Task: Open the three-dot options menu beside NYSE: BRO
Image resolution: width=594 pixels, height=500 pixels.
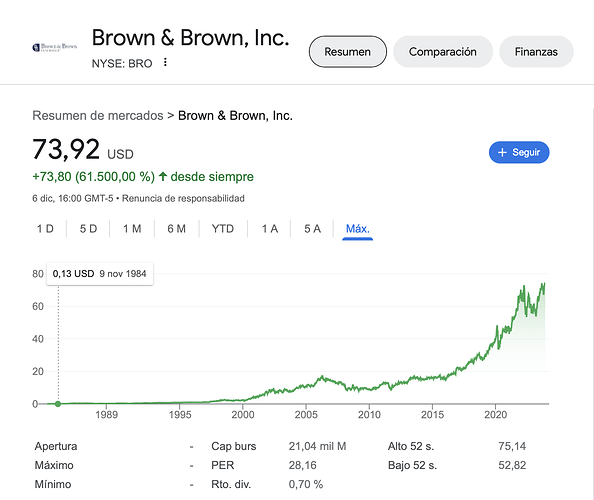Action: pyautogui.click(x=165, y=62)
